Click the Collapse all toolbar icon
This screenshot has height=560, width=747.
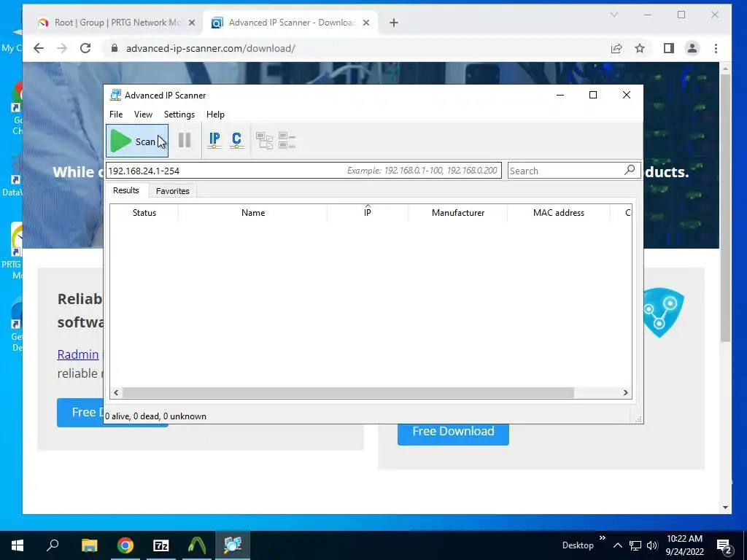[x=287, y=141]
